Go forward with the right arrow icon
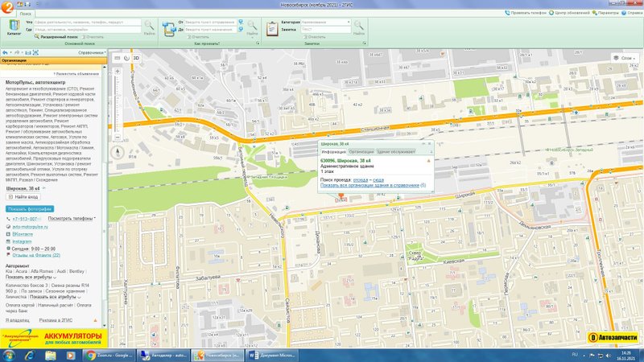This screenshot has height=362, width=644. (x=17, y=52)
